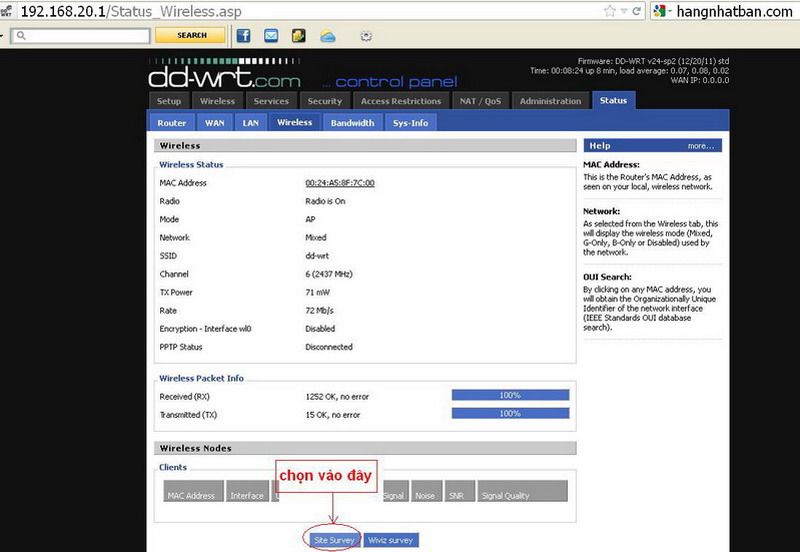Click the gear settings toolbar icon
800x552 pixels.
coord(366,36)
